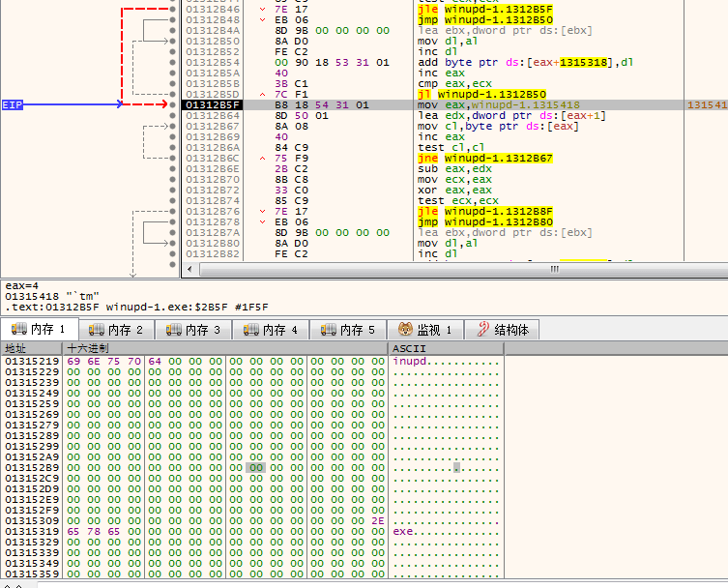Select memory row address 01315219

32,362
